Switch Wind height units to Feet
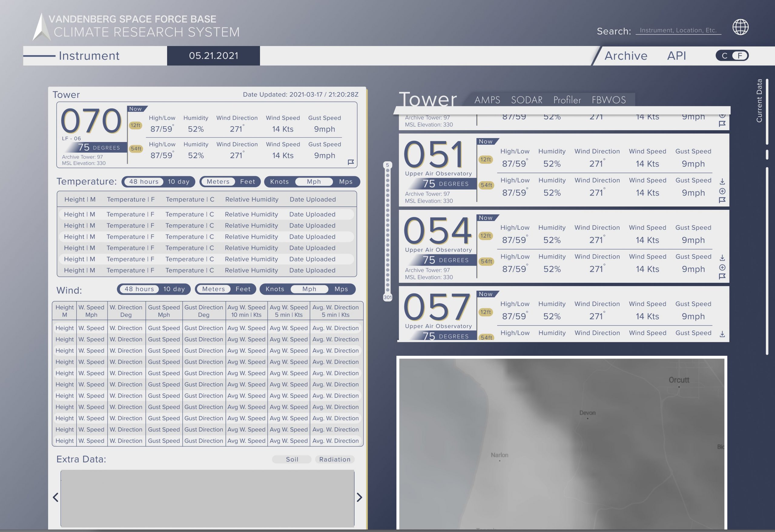Viewport: 775px width, 532px height. click(x=243, y=289)
